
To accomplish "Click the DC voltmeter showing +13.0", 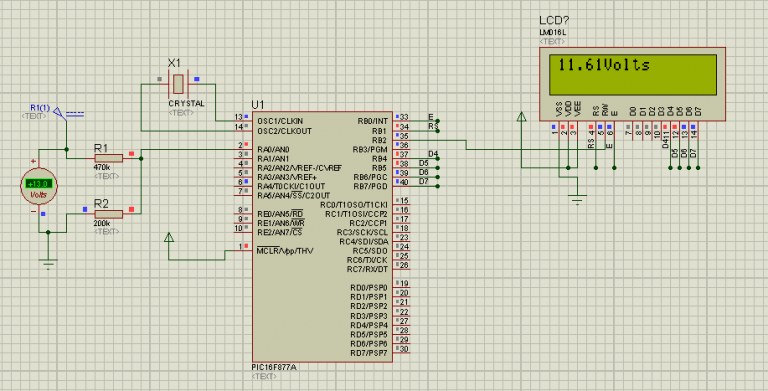I will 39,186.
